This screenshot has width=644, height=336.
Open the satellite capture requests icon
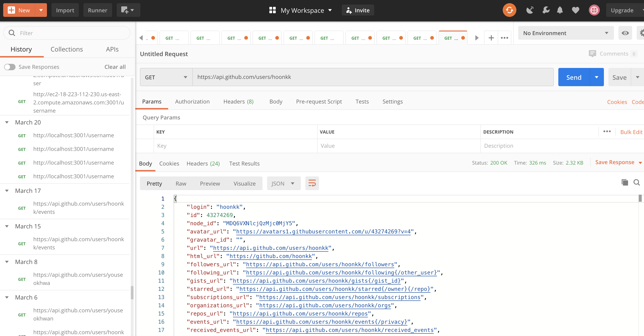click(530, 10)
